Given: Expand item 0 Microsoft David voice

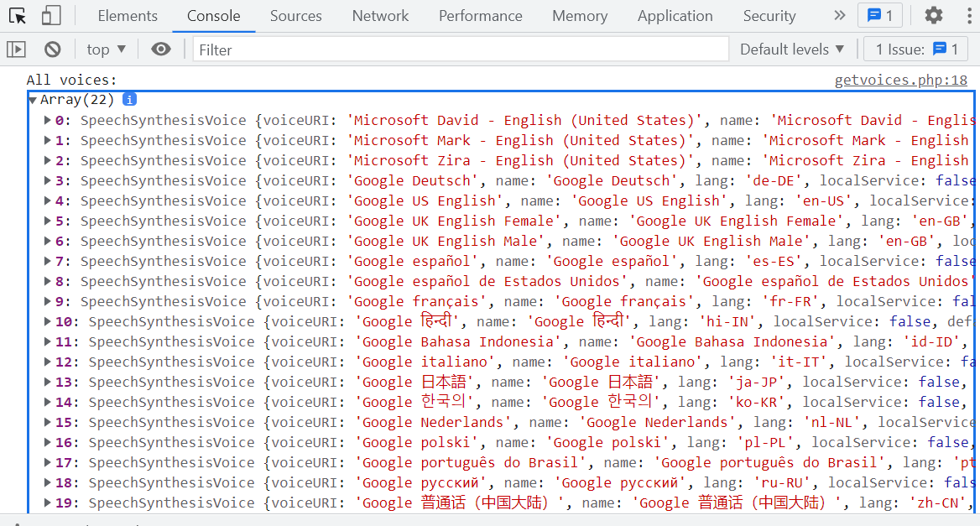Looking at the screenshot, I should tap(48, 120).
